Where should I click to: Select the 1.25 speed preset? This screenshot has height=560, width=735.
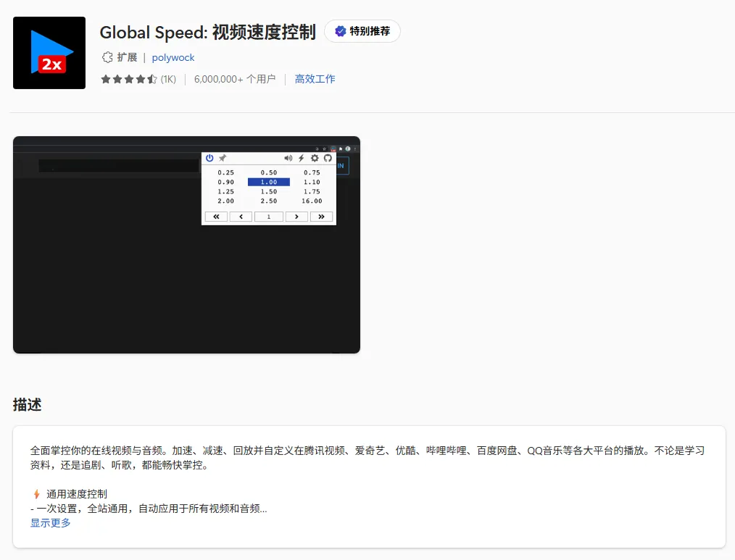point(225,191)
